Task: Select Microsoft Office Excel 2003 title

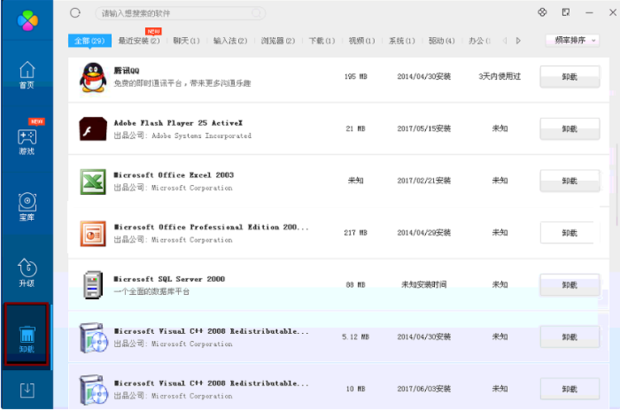Action: click(174, 175)
